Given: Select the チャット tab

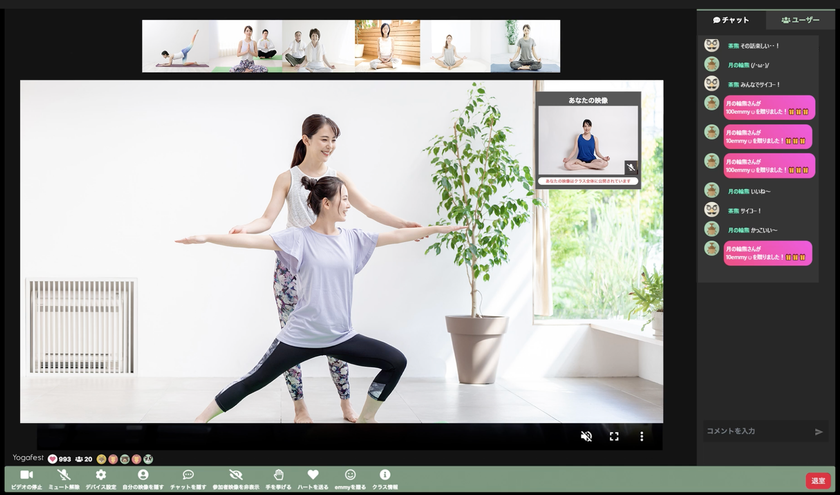Looking at the screenshot, I should 731,20.
